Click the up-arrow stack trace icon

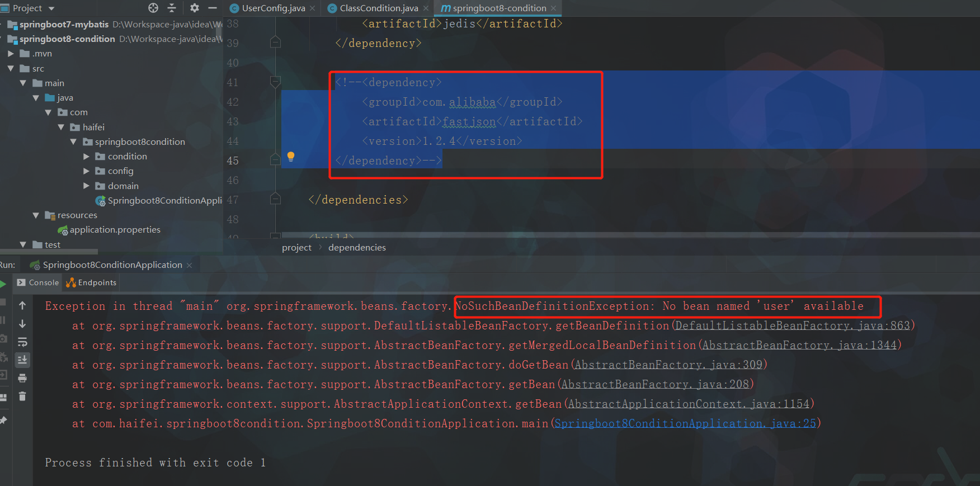[22, 305]
